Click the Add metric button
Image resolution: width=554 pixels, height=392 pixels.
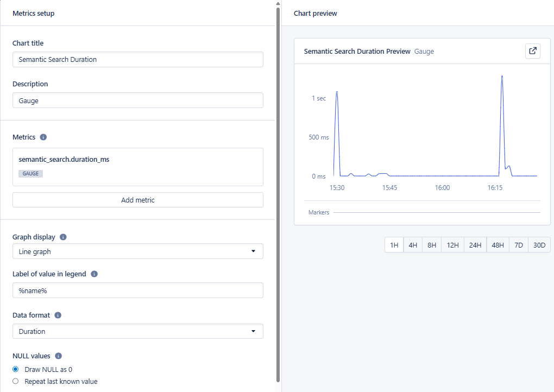pyautogui.click(x=137, y=200)
